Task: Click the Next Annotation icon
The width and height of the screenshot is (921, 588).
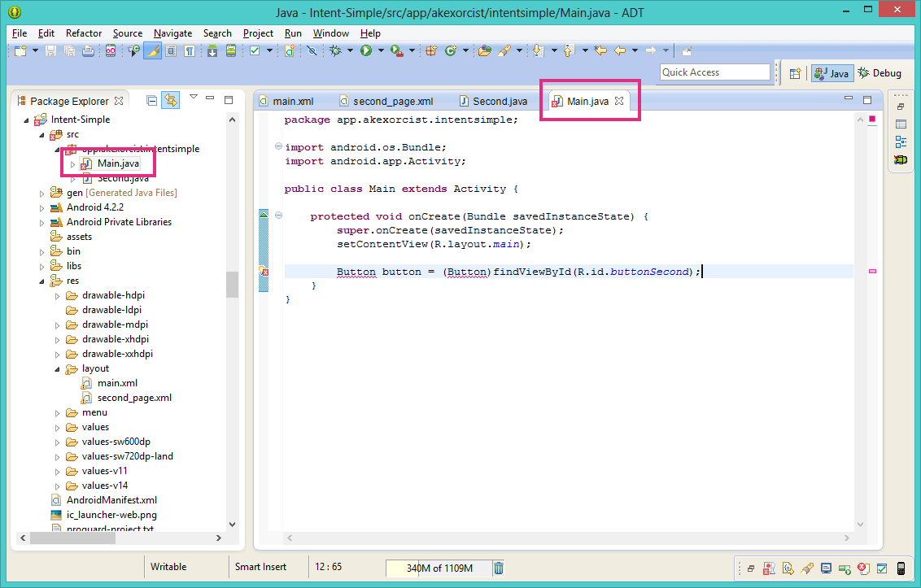Action: 538,51
